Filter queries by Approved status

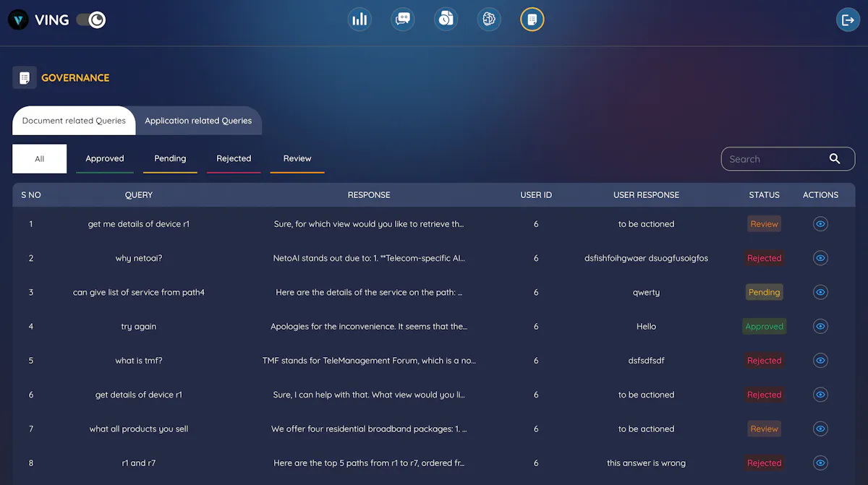105,159
